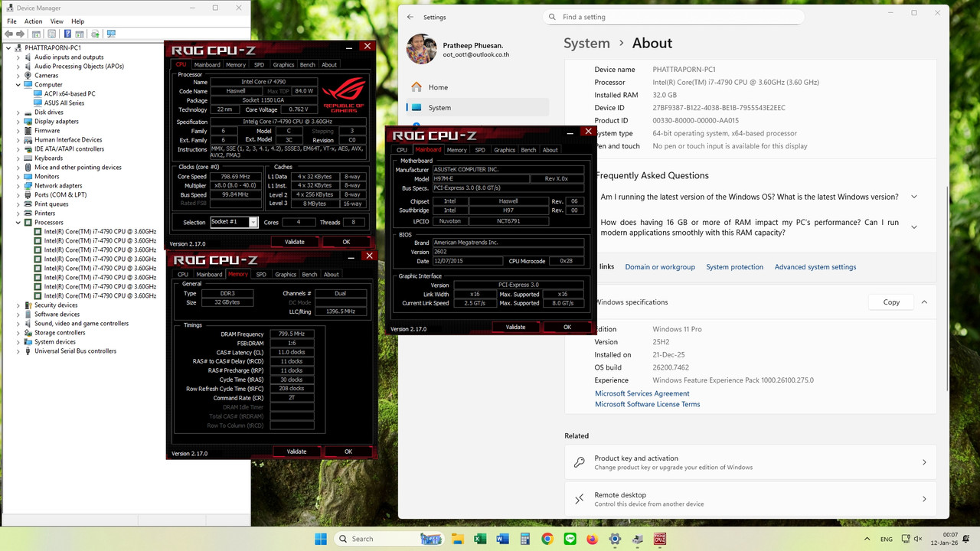980x551 pixels.
Task: Switch to Device Manager taskbar icon
Action: click(637, 539)
